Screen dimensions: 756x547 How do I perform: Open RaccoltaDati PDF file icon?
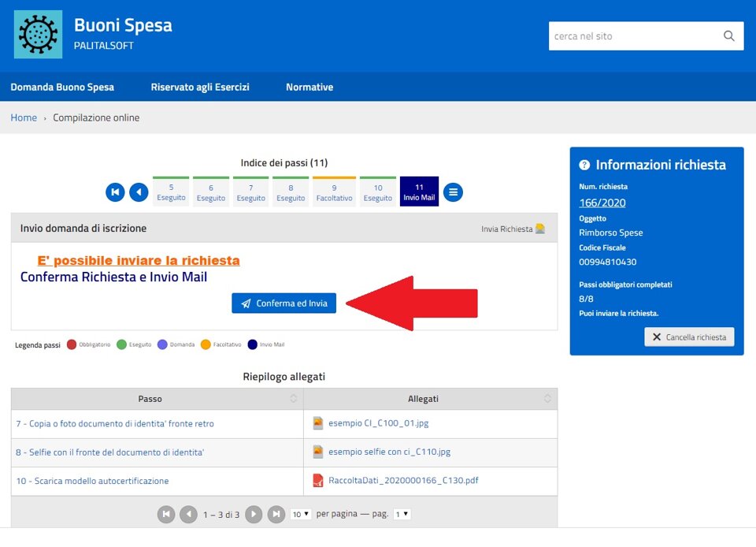point(318,481)
